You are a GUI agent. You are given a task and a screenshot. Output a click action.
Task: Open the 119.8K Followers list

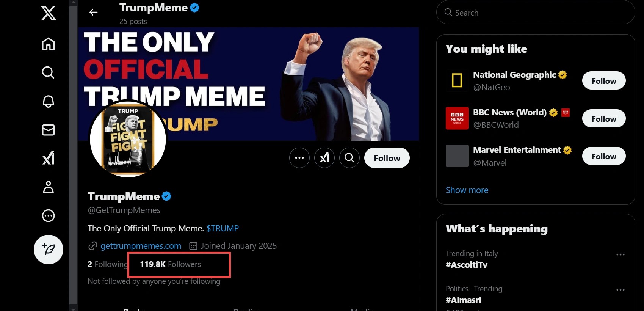[x=171, y=264]
